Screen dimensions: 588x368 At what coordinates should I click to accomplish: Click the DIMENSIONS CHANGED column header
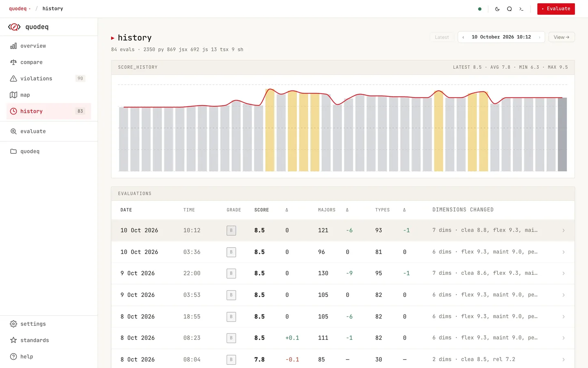click(x=463, y=210)
